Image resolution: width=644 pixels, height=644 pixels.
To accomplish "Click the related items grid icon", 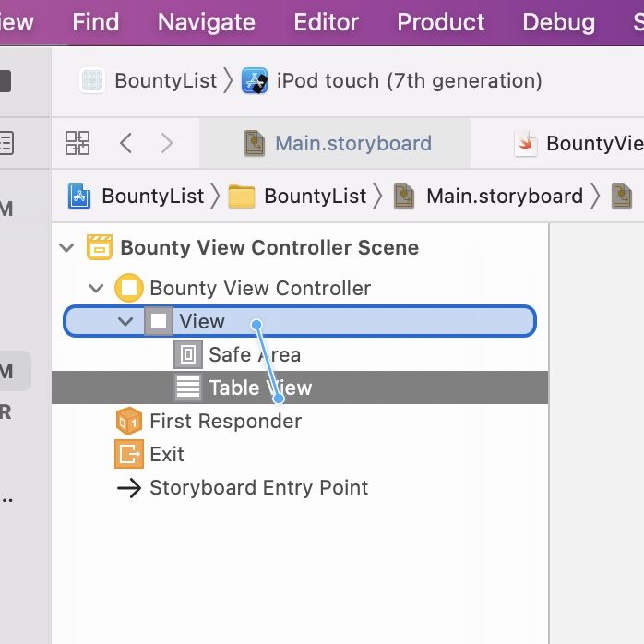I will click(x=78, y=143).
